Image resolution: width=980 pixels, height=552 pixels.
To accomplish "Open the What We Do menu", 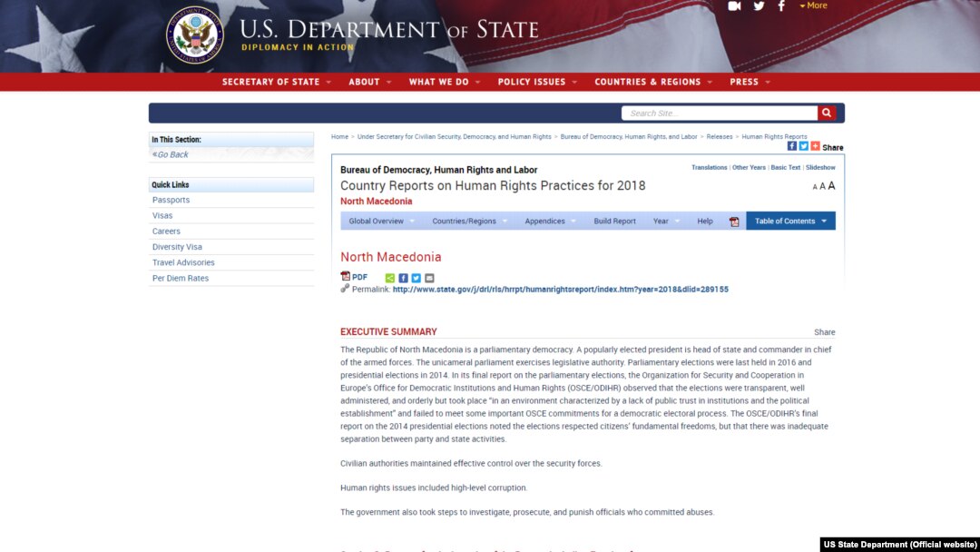I will tap(445, 82).
